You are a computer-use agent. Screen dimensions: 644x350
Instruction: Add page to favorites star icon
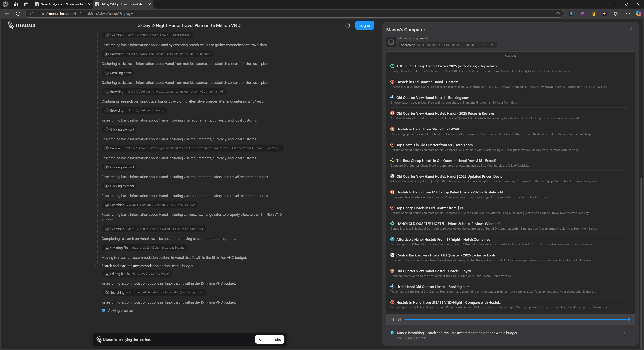pos(558,13)
